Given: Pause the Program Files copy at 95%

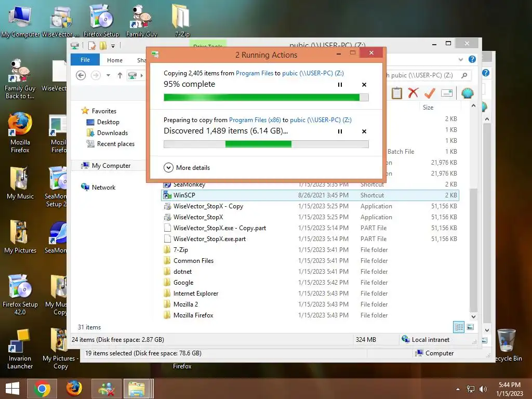Looking at the screenshot, I should click(340, 85).
